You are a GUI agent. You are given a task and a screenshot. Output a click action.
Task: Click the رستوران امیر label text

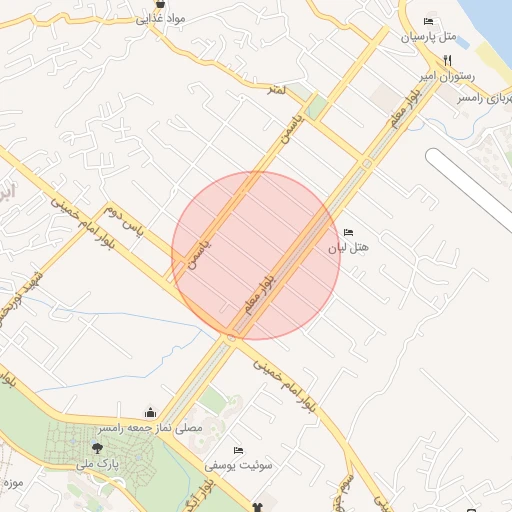[x=447, y=77]
